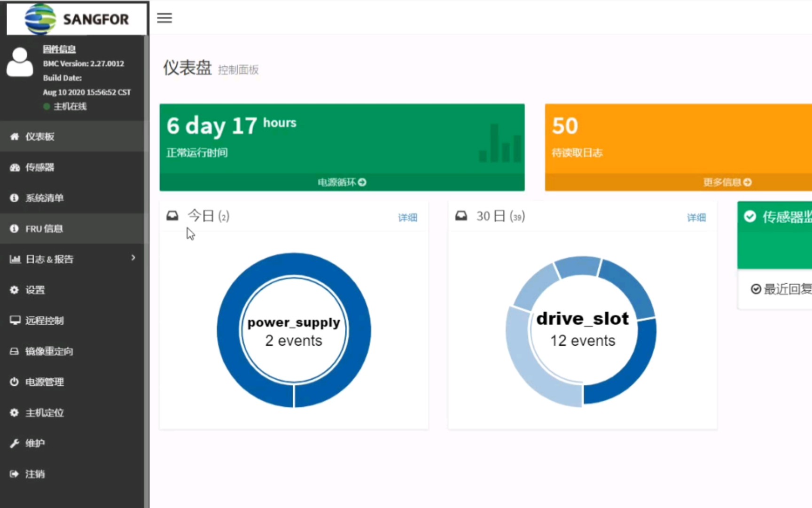Click the 固件信息 link in sidebar
The width and height of the screenshot is (812, 508).
point(59,49)
